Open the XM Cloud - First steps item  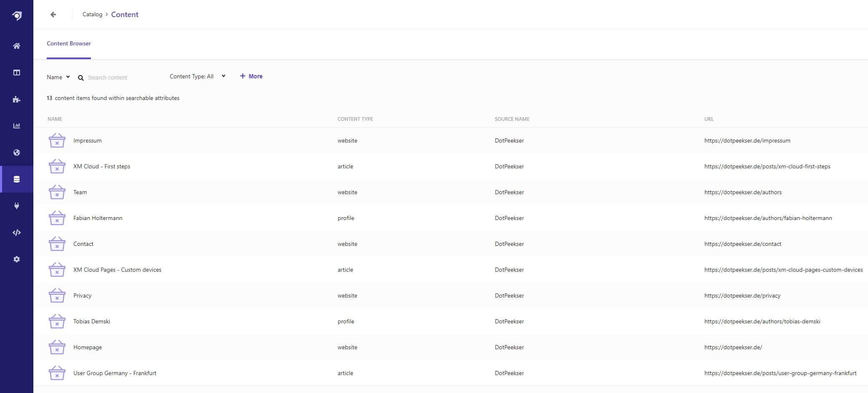102,166
